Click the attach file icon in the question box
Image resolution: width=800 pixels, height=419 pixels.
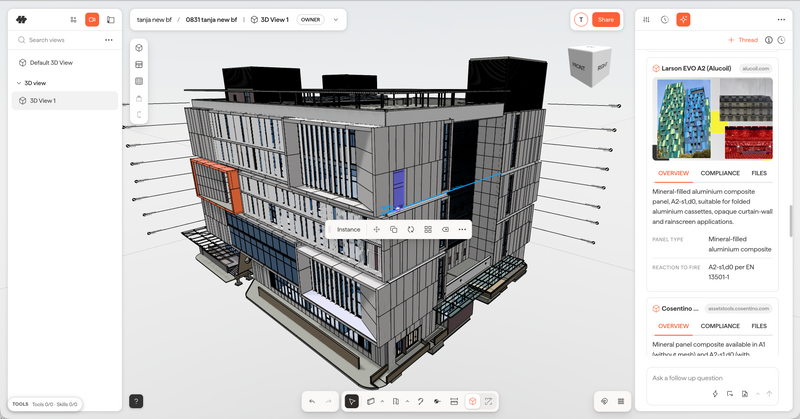(x=745, y=394)
